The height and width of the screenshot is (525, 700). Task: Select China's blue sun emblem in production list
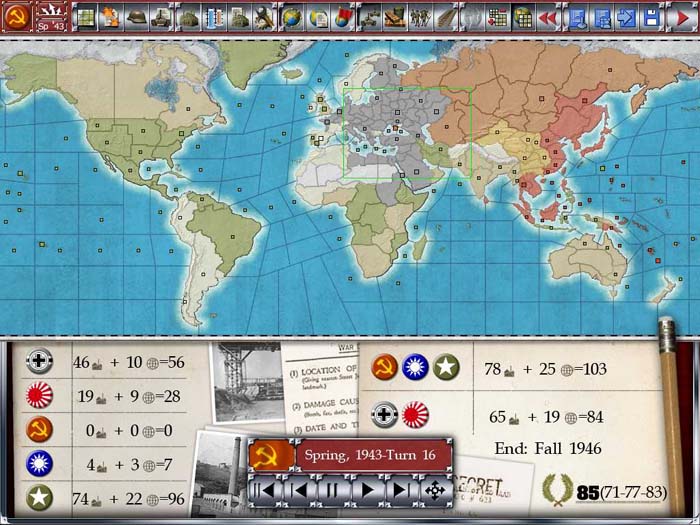39,463
